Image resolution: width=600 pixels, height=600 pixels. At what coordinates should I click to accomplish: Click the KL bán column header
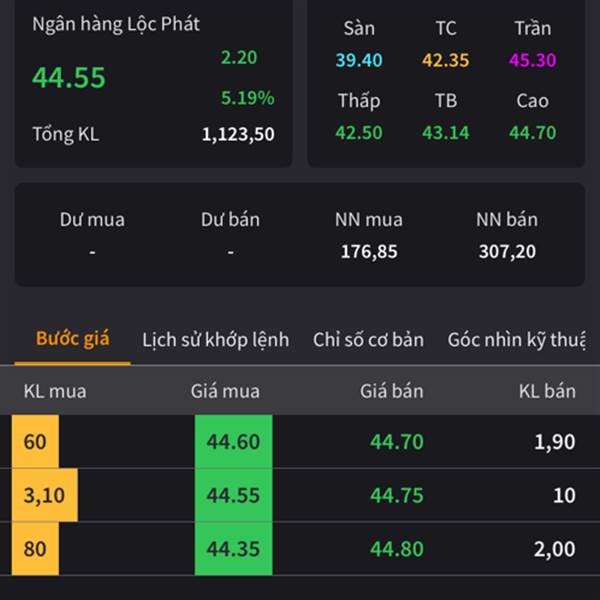[x=547, y=391]
